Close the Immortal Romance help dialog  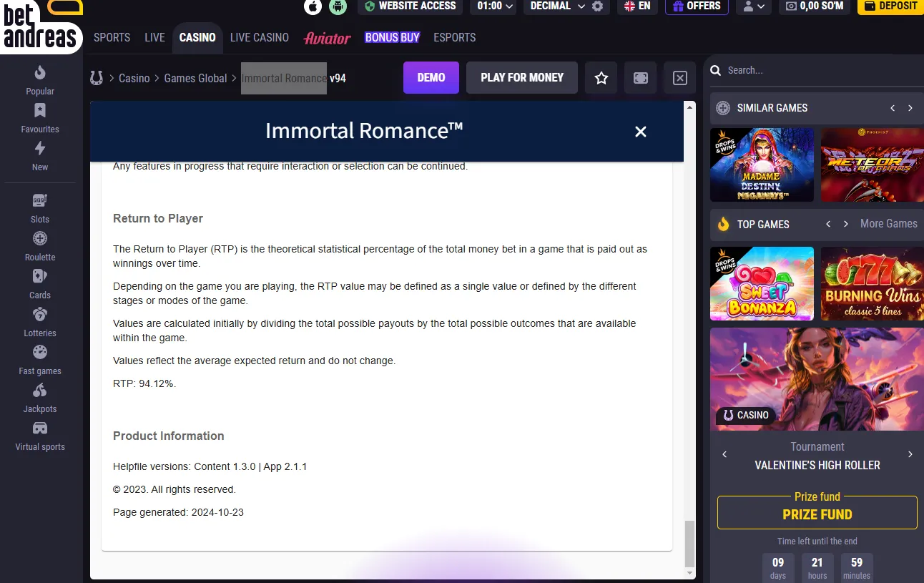pos(641,132)
